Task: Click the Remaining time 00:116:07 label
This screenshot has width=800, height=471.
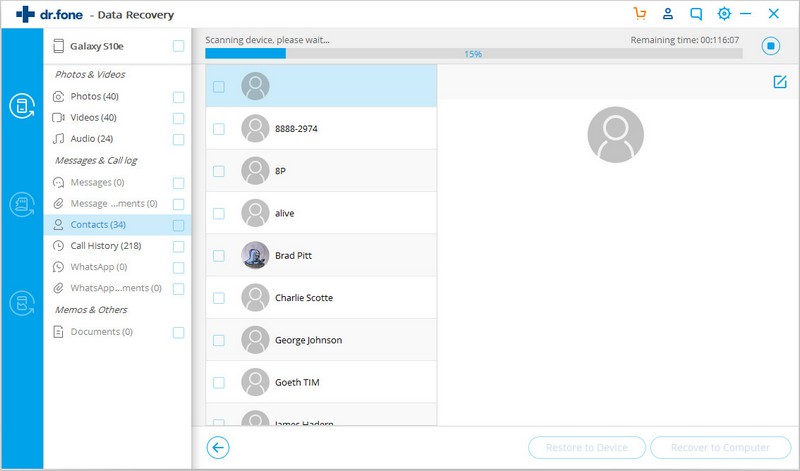Action: tap(685, 40)
